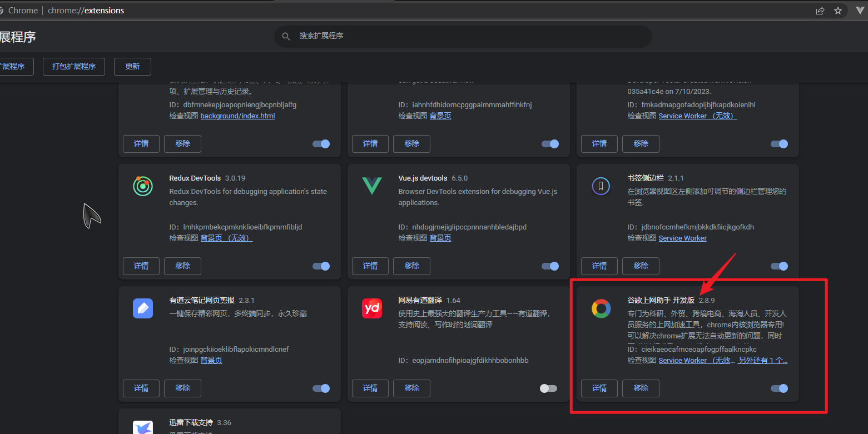The image size is (868, 434).
Task: Click the 更新 button
Action: pyautogui.click(x=132, y=66)
